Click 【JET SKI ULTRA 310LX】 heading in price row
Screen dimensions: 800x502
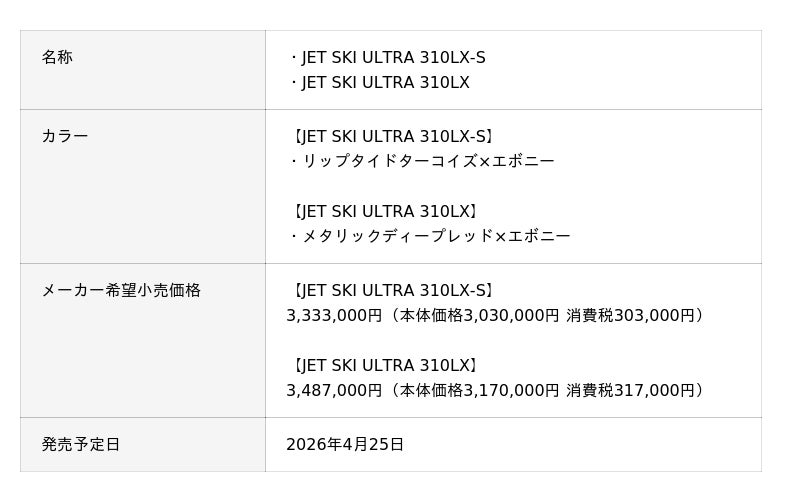(385, 365)
